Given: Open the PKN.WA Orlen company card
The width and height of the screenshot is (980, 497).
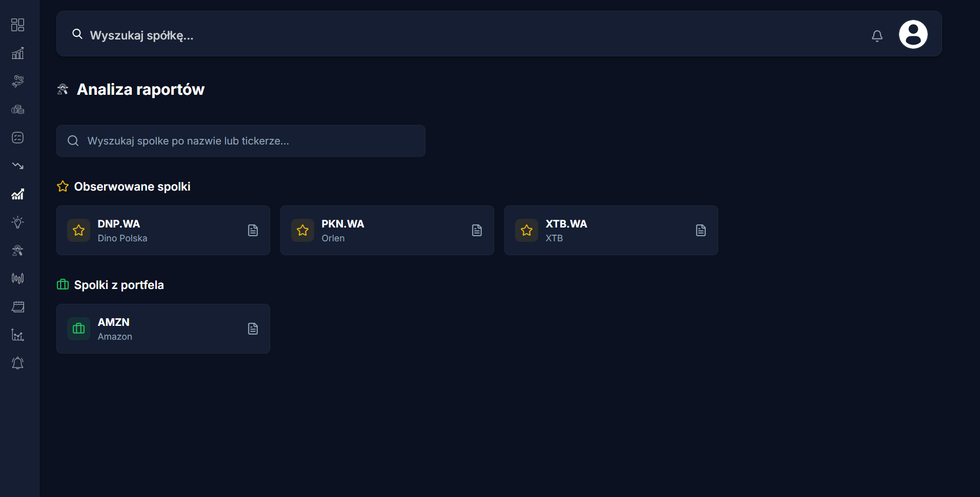Looking at the screenshot, I should point(387,231).
